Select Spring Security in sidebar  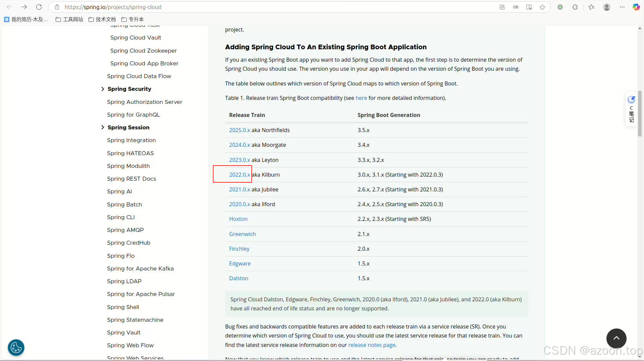(x=129, y=89)
